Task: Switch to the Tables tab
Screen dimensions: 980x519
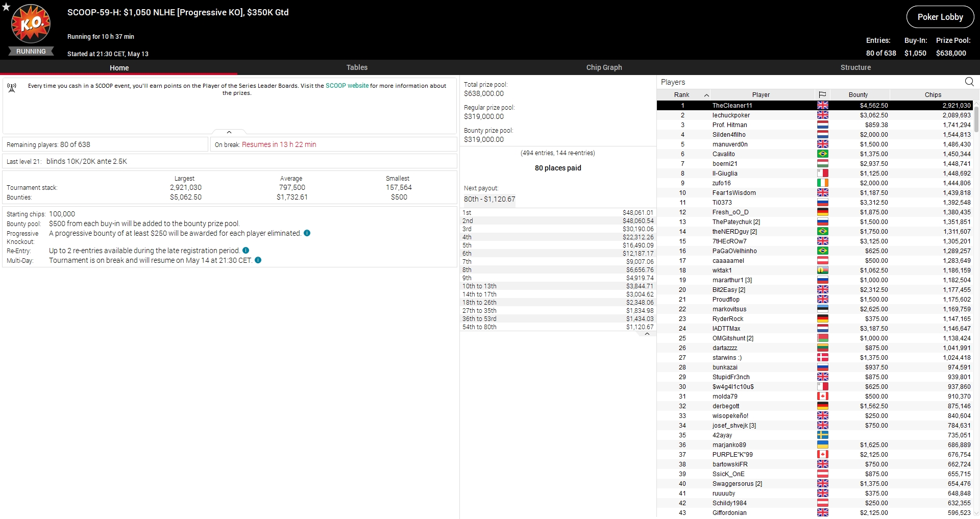Action: pos(357,67)
